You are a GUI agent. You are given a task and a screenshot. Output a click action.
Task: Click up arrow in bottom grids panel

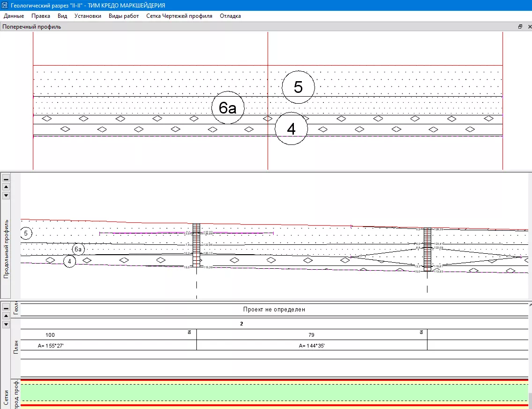pos(6,316)
